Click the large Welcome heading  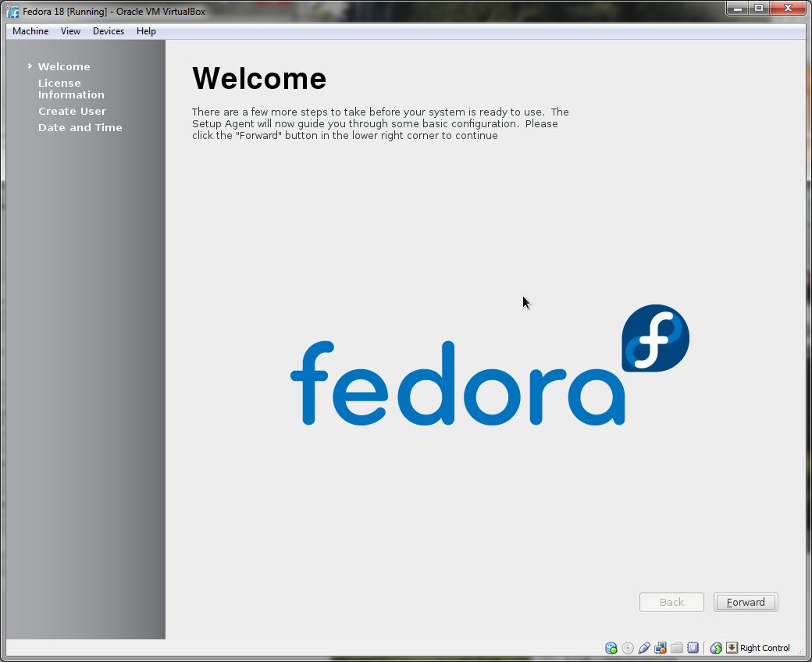tap(259, 79)
